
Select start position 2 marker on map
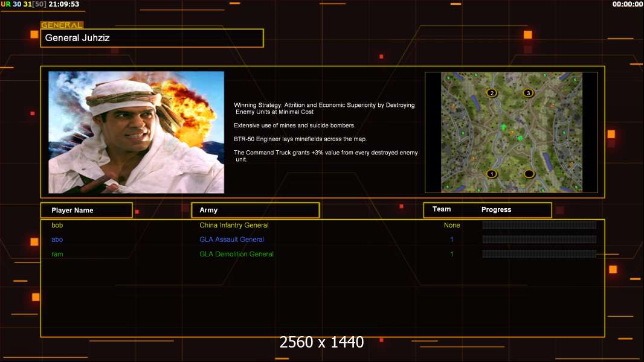(x=492, y=93)
